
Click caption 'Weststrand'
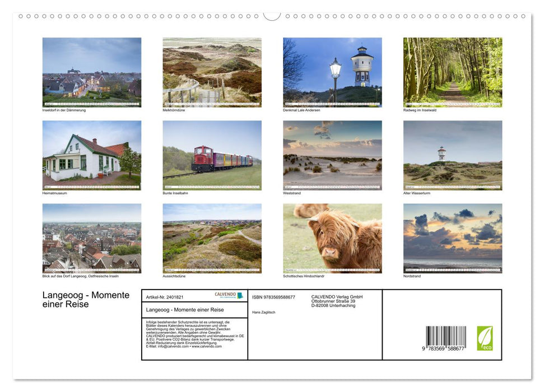pos(292,193)
